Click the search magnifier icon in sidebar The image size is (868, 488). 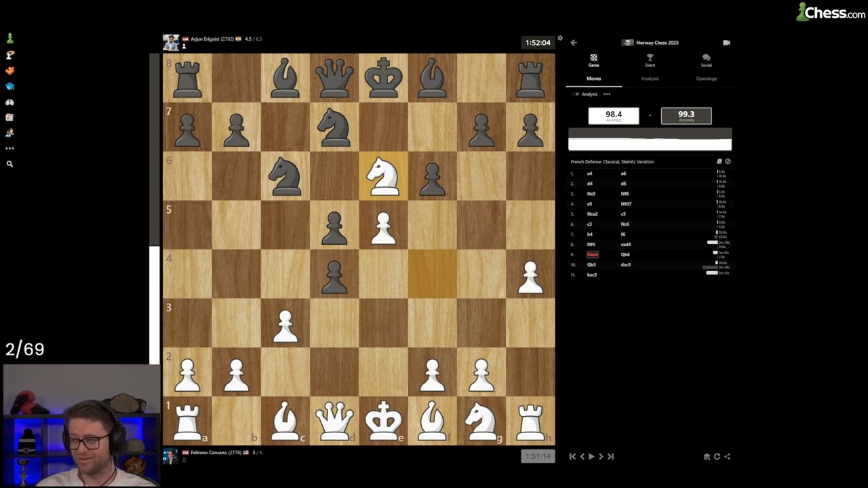pyautogui.click(x=9, y=164)
